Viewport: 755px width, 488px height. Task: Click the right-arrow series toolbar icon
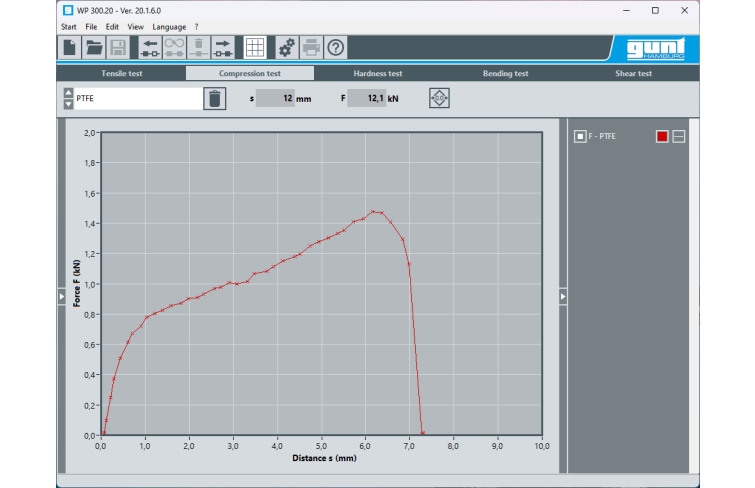coord(222,47)
